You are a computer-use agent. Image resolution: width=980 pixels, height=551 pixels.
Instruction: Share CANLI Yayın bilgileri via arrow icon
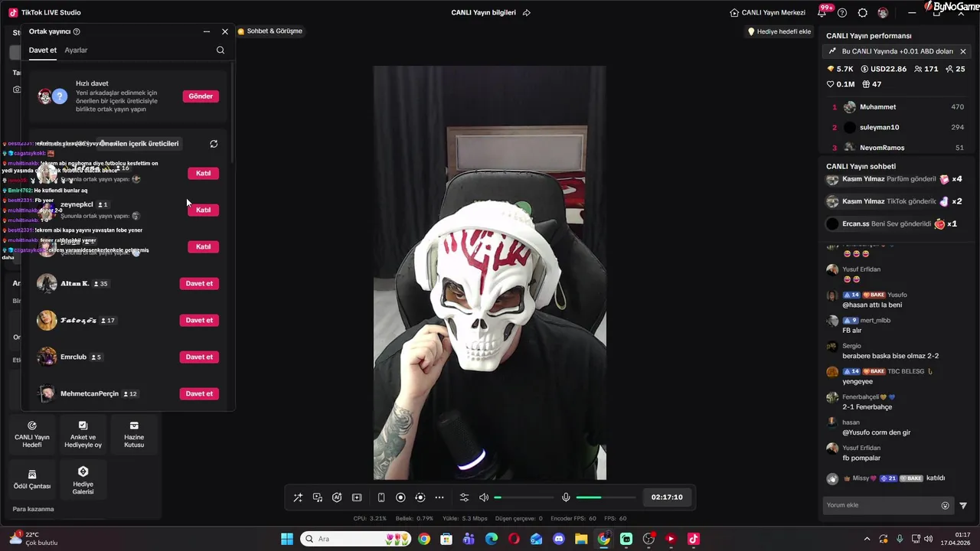526,13
